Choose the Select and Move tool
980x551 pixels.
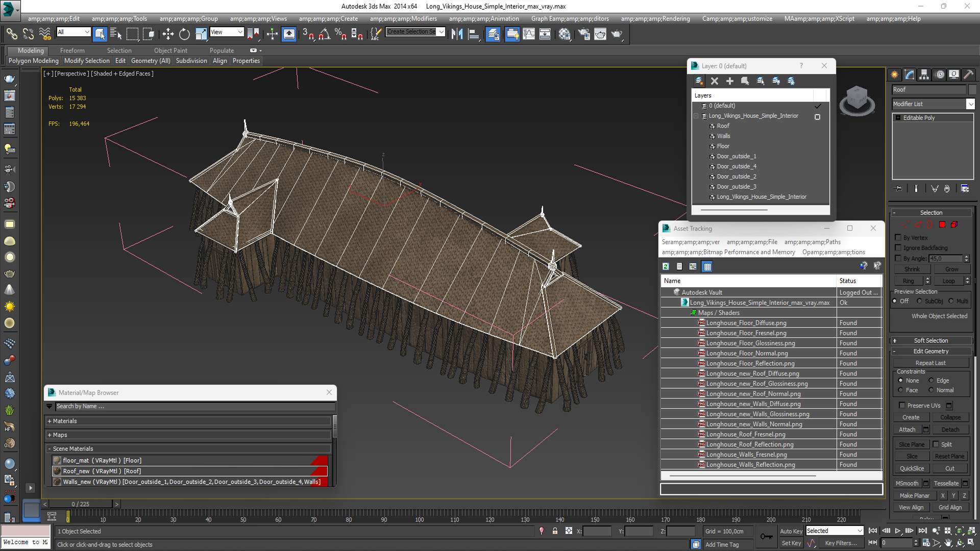pyautogui.click(x=168, y=34)
